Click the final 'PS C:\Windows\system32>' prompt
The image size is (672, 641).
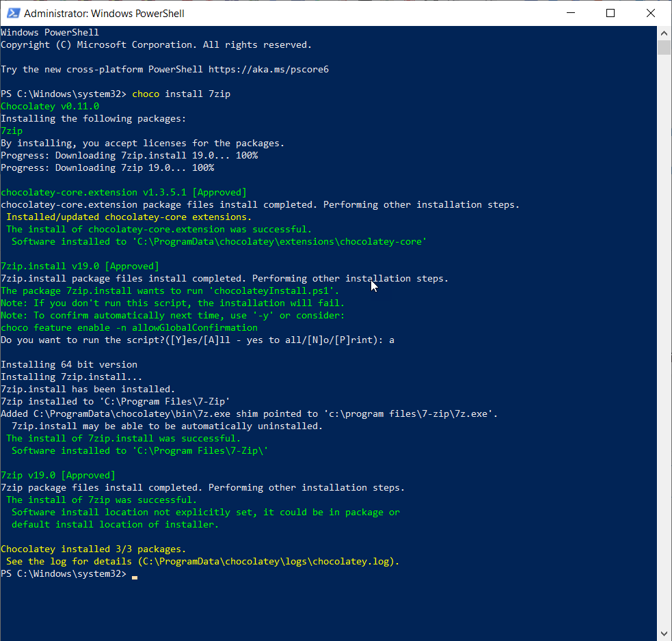click(64, 574)
